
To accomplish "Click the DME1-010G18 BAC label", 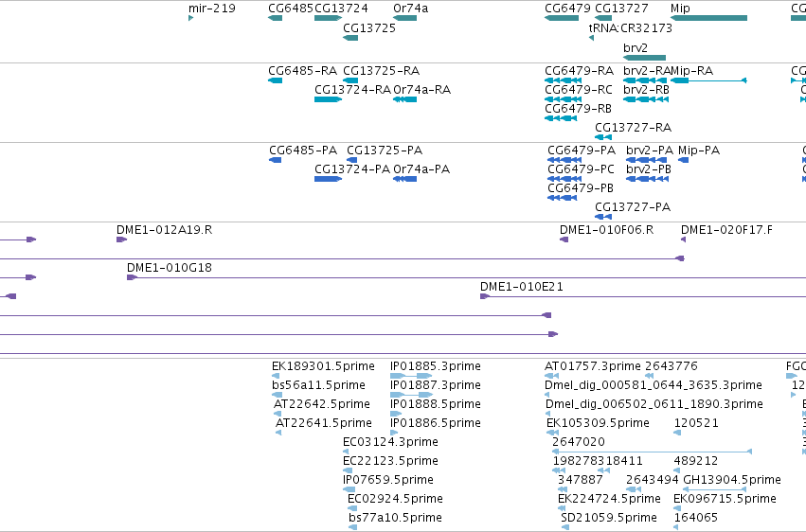I will coord(170,268).
